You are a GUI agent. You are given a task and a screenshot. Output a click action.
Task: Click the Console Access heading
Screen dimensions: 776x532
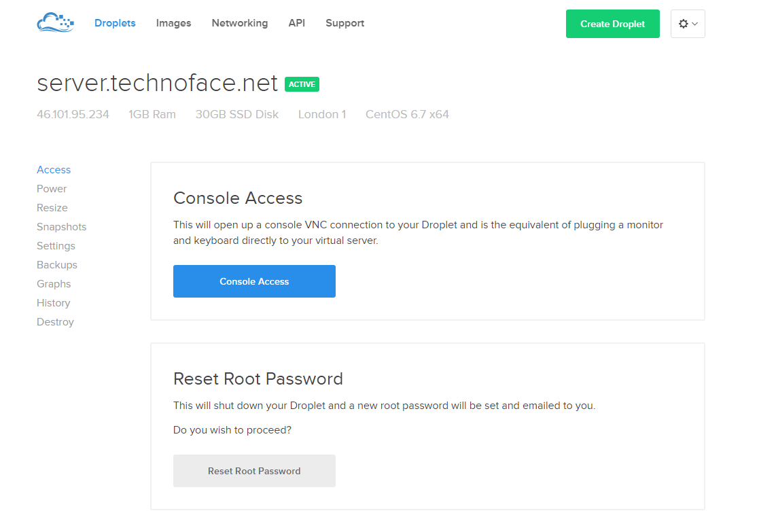[238, 198]
